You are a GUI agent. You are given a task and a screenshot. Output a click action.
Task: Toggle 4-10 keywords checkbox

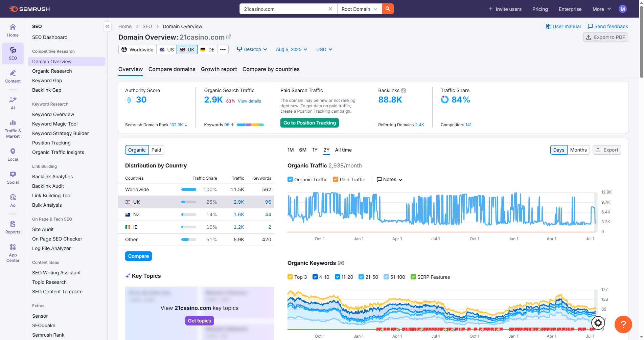coord(315,277)
